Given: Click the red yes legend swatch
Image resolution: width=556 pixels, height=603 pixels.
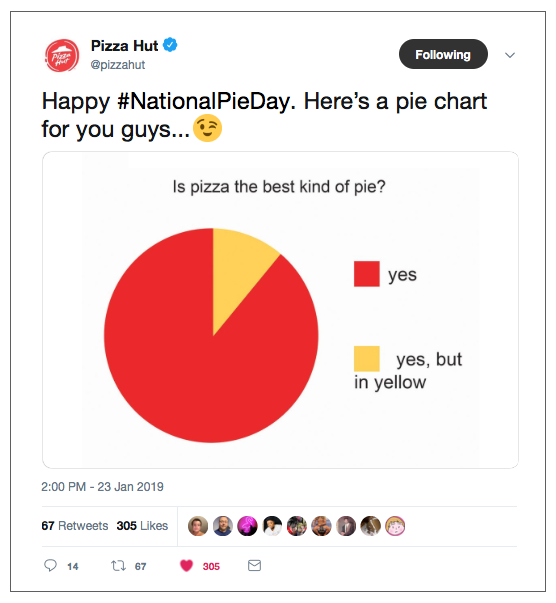Looking at the screenshot, I should tap(367, 274).
